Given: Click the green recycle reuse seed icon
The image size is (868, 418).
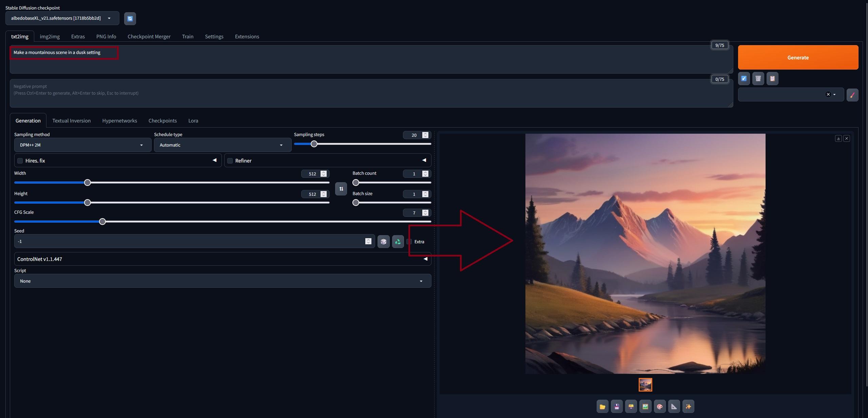Looking at the screenshot, I should coord(398,242).
